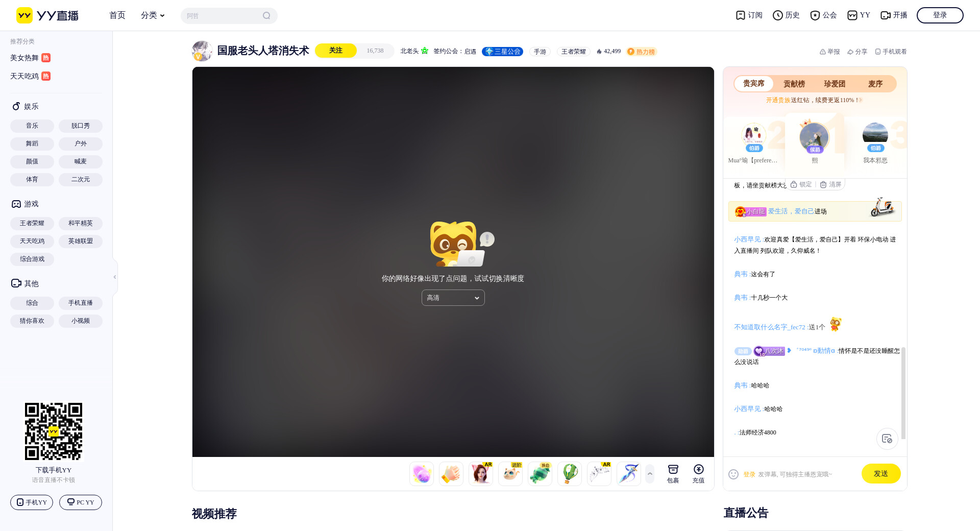The width and height of the screenshot is (980, 531).
Task: Send the pink cotton candy gift
Action: [x=422, y=474]
